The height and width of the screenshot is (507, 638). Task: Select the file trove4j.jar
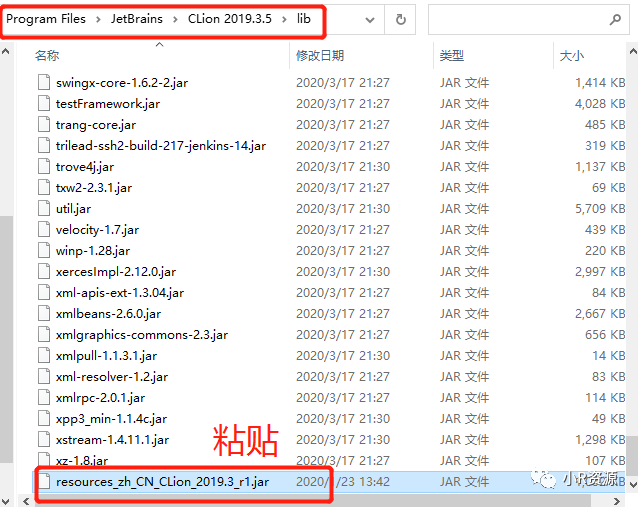pos(85,167)
